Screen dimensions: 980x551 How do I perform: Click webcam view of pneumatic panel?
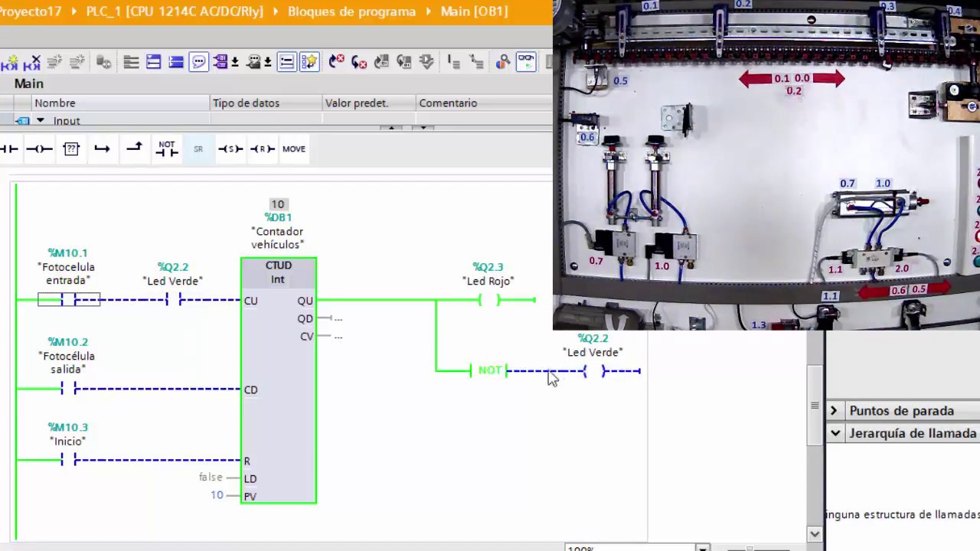(766, 165)
